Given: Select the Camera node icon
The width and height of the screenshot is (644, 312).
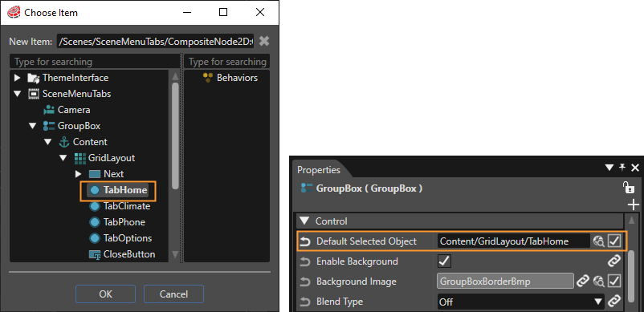Looking at the screenshot, I should click(x=49, y=110).
